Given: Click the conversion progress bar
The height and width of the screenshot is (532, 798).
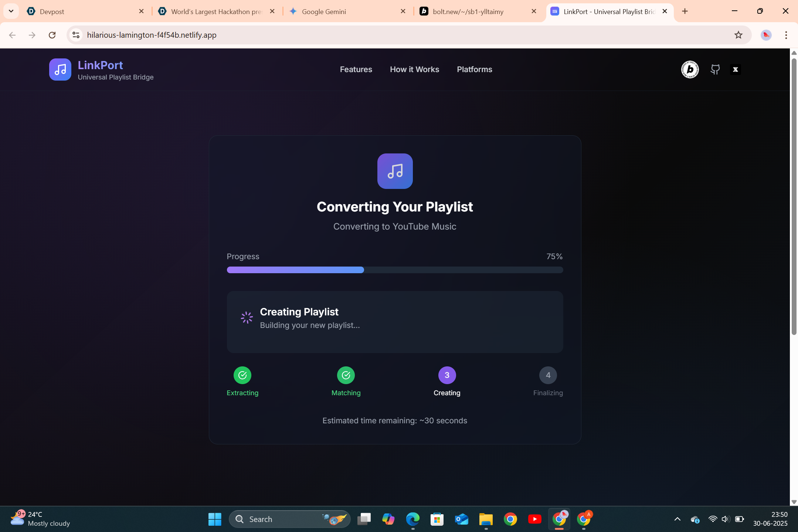Looking at the screenshot, I should 395,270.
